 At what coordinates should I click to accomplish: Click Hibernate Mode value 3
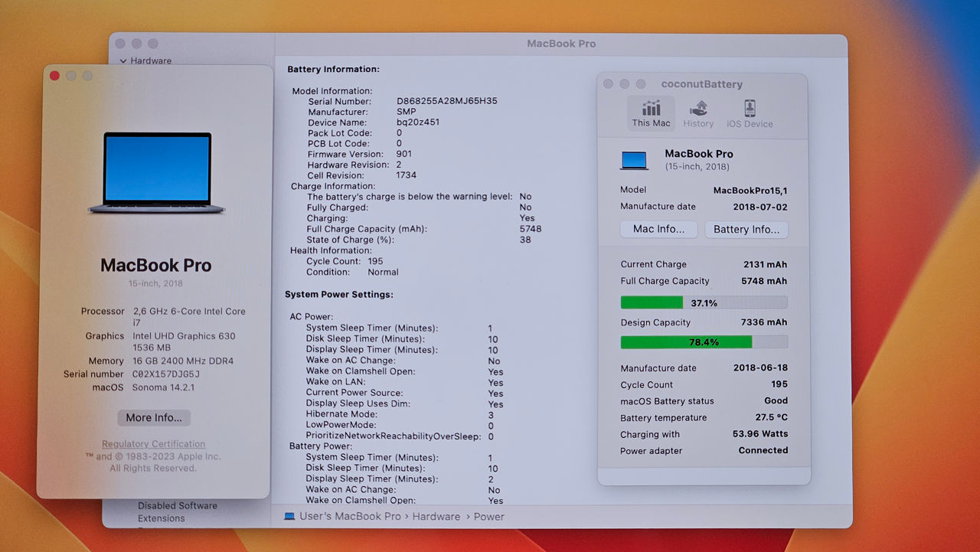(x=491, y=414)
